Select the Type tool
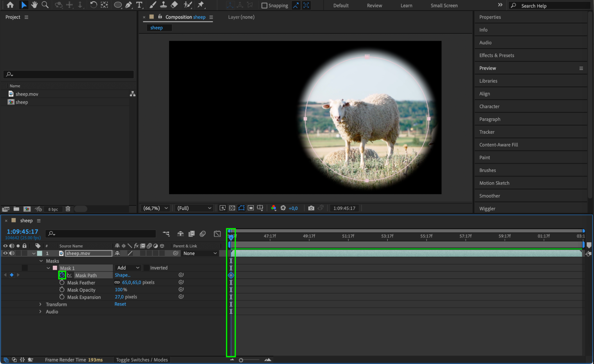Screen dimensions: 594x364 (x=139, y=5)
